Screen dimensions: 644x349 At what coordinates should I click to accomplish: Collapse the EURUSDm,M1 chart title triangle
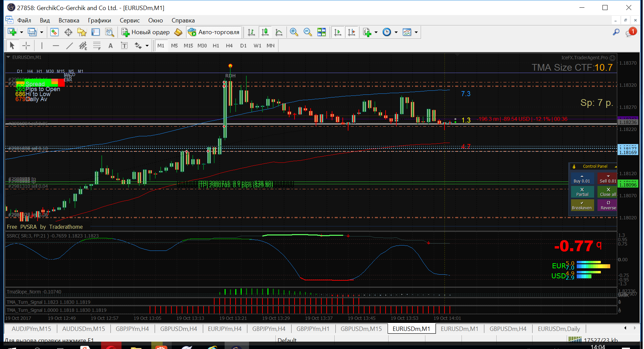coord(8,57)
